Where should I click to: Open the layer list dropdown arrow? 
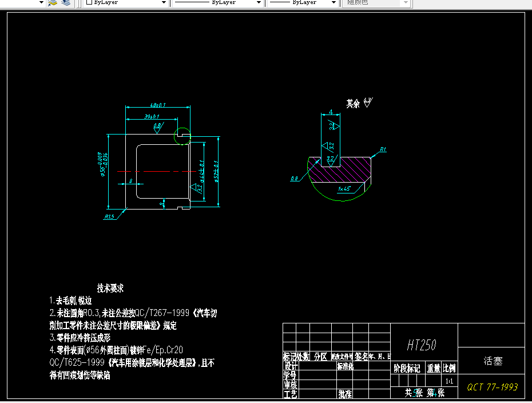pyautogui.click(x=41, y=2)
